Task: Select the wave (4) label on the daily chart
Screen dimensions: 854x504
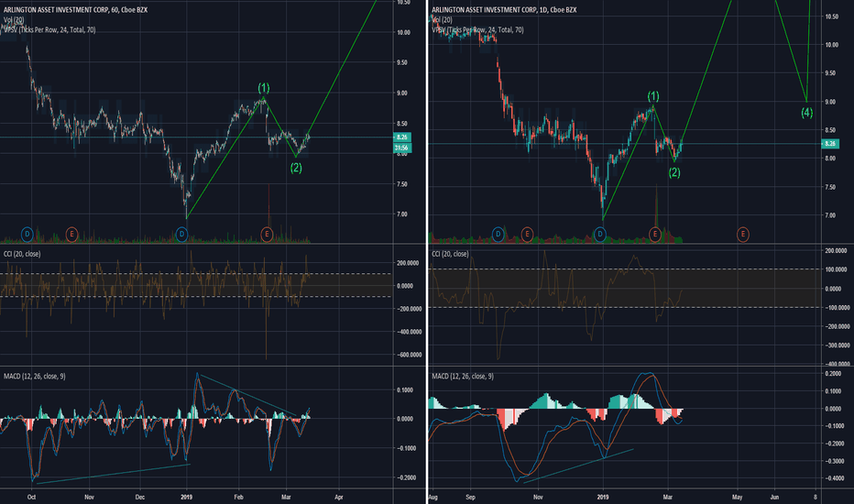Action: 806,113
